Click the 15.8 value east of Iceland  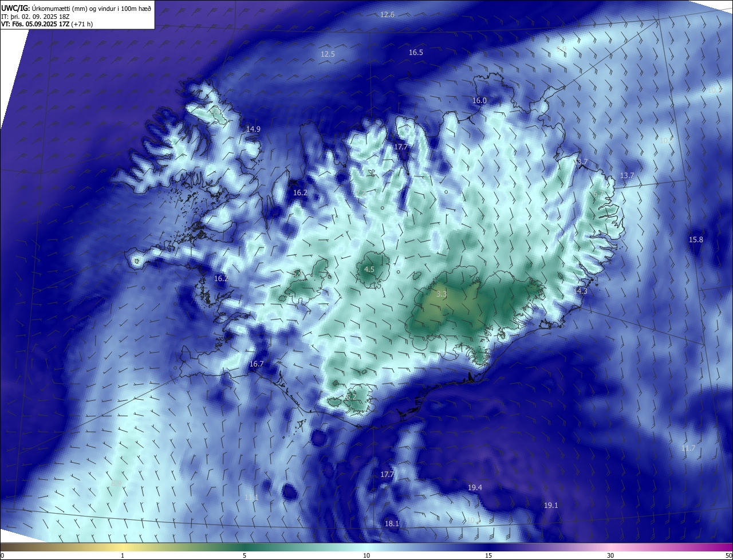coord(696,239)
